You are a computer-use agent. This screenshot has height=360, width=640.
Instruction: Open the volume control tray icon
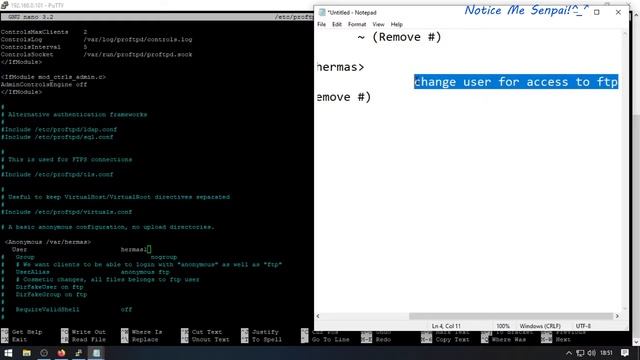tap(591, 353)
